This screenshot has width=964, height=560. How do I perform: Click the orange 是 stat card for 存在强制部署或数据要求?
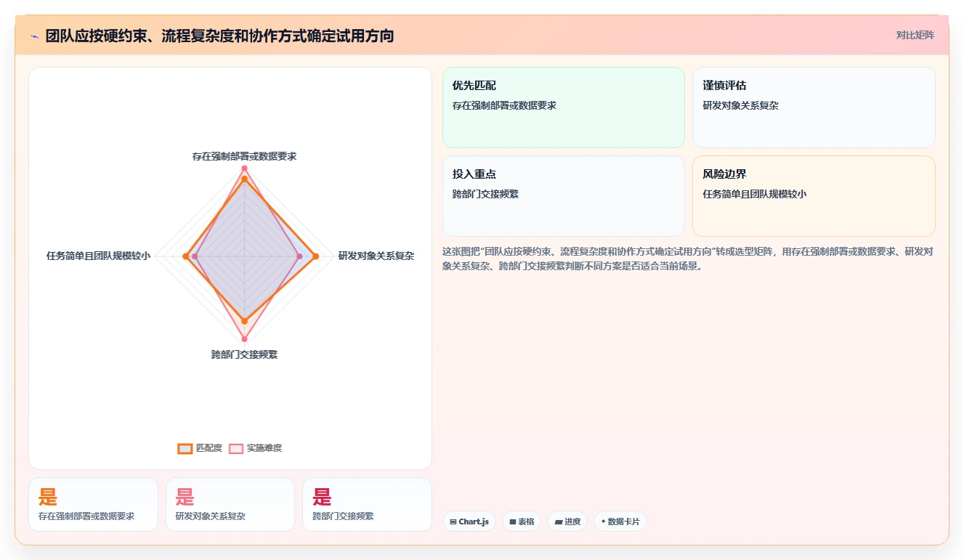pos(93,504)
